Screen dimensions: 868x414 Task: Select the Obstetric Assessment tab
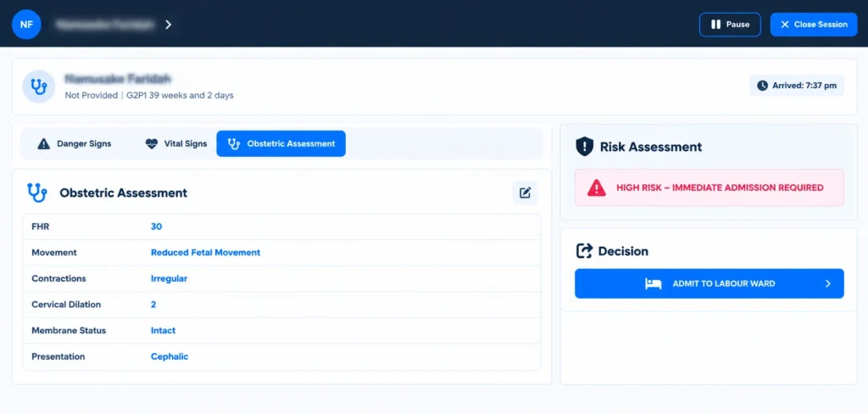(x=281, y=143)
